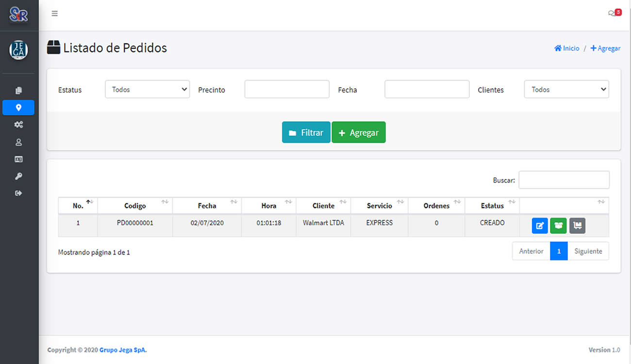Viewport: 631px width, 364px height.
Task: Click the ID card sidebar icon
Action: pos(18,159)
